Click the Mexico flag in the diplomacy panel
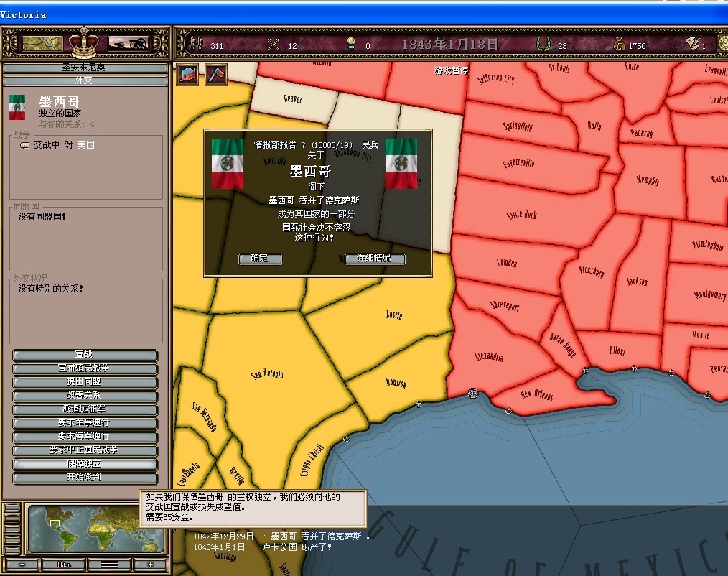This screenshot has width=728, height=576. click(17, 107)
